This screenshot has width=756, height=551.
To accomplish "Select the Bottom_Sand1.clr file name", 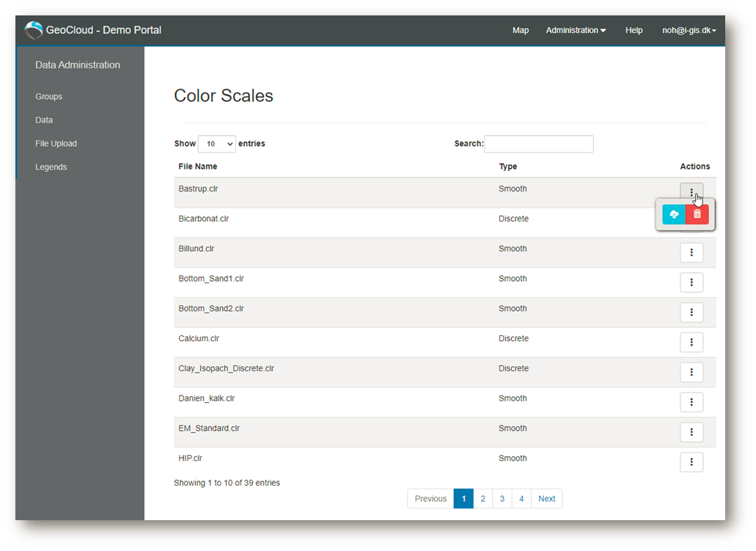I will (211, 278).
